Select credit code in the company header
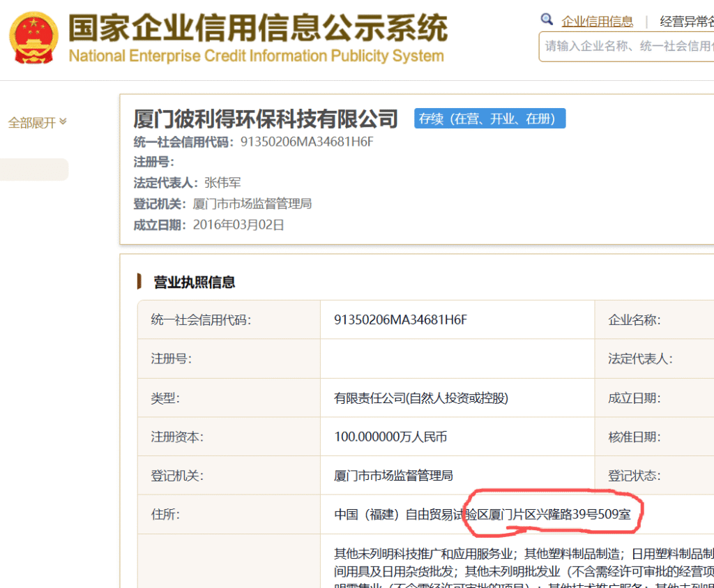Viewport: 714px width, 588px height. coord(307,142)
